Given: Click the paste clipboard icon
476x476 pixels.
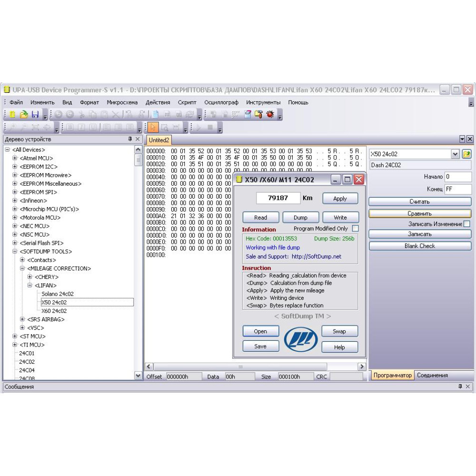Looking at the screenshot, I should (104, 114).
